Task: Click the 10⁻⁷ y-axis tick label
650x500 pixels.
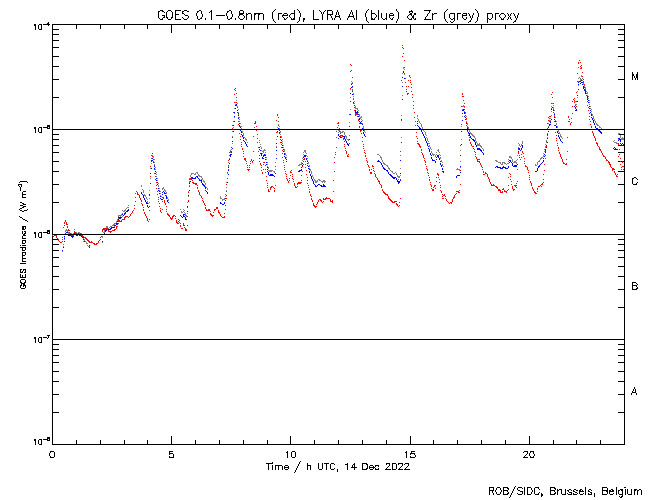Action: (x=39, y=339)
